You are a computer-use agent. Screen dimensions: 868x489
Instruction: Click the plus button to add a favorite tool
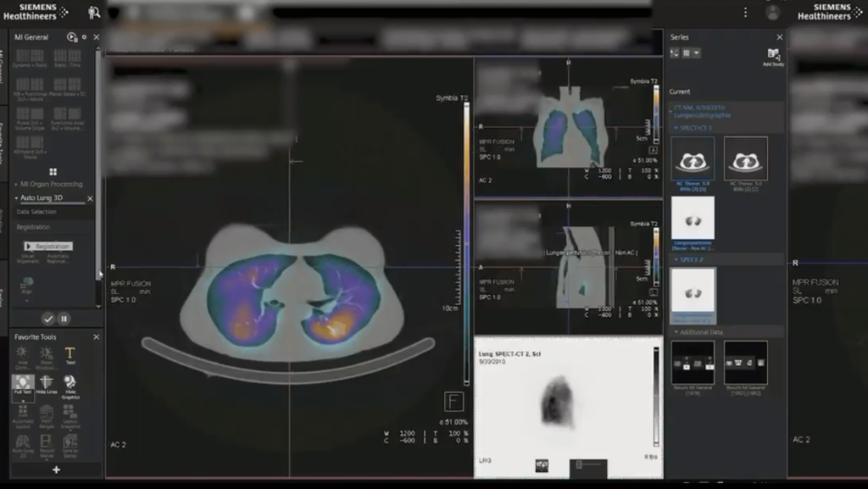click(x=56, y=470)
